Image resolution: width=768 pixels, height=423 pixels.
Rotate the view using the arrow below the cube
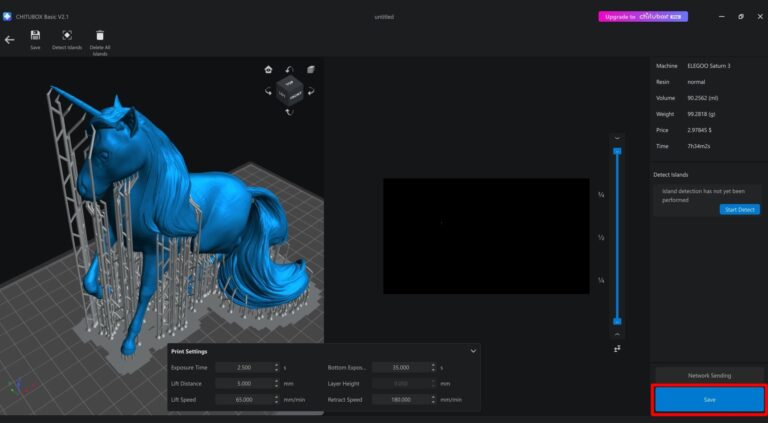pos(289,112)
